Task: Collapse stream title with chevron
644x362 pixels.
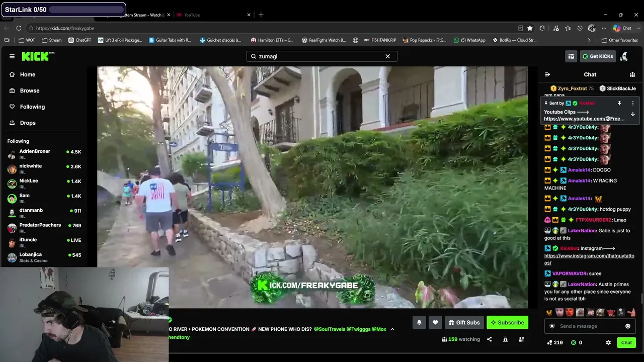Action: pos(392,329)
